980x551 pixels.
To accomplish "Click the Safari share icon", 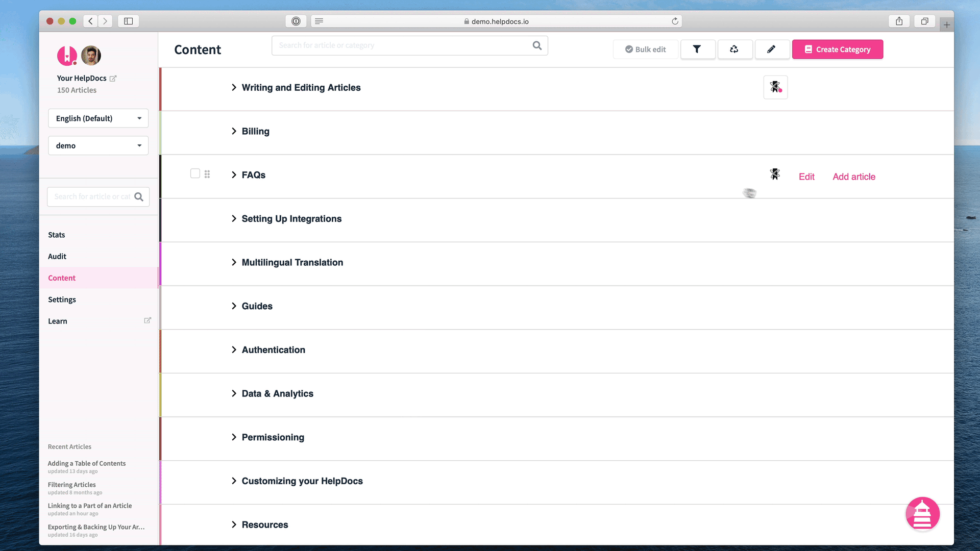I will tap(899, 21).
